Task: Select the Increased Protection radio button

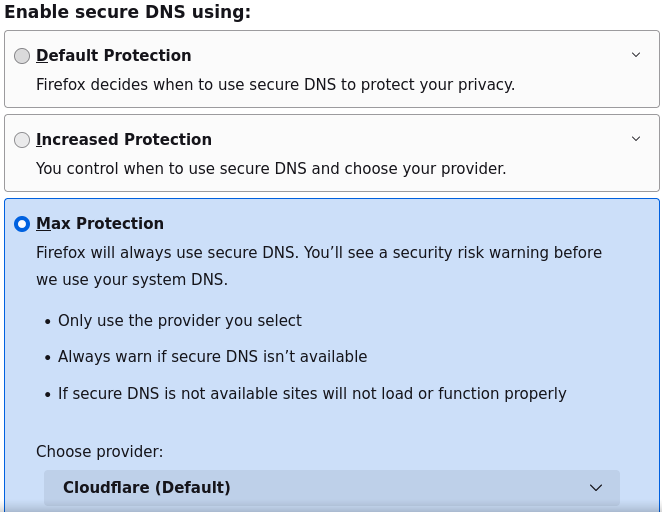Action: (x=22, y=140)
